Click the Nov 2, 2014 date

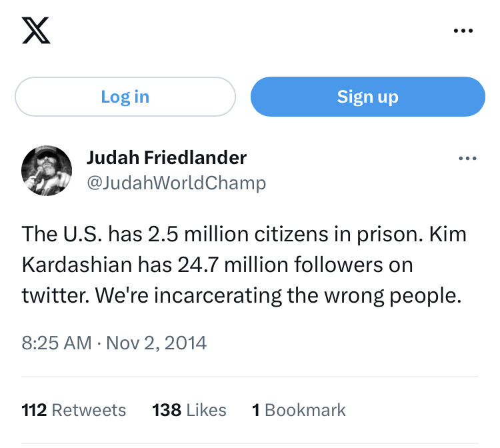coord(156,343)
